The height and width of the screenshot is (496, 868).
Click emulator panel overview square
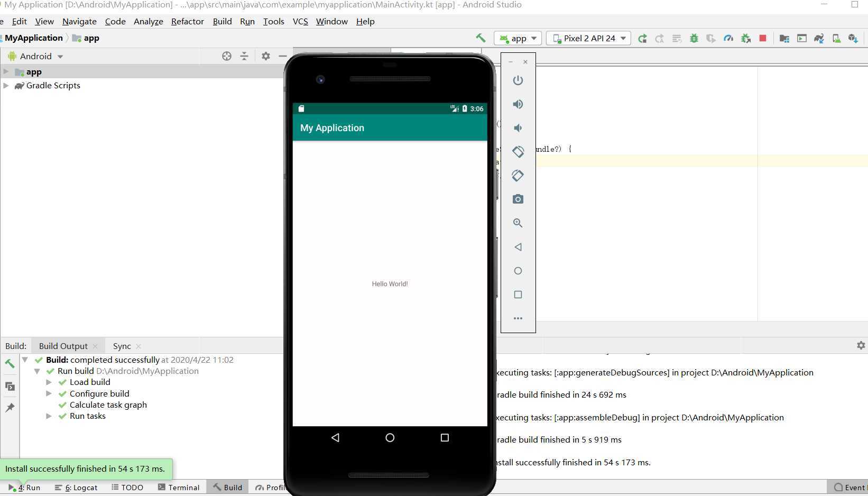[518, 295]
